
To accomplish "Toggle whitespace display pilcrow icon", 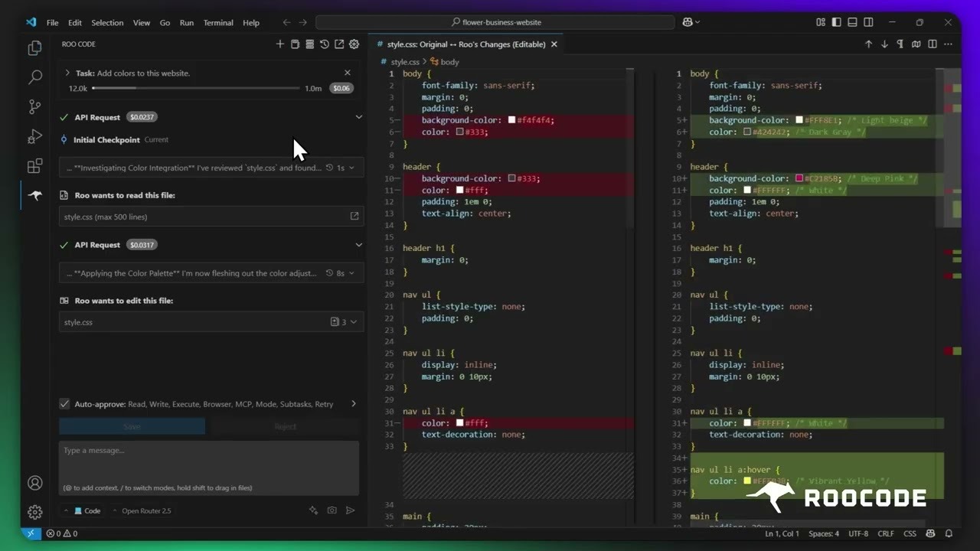I will 900,44.
